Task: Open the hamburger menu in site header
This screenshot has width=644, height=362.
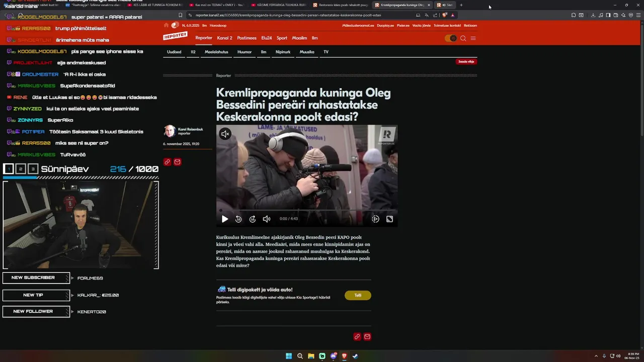Action: coord(473,38)
